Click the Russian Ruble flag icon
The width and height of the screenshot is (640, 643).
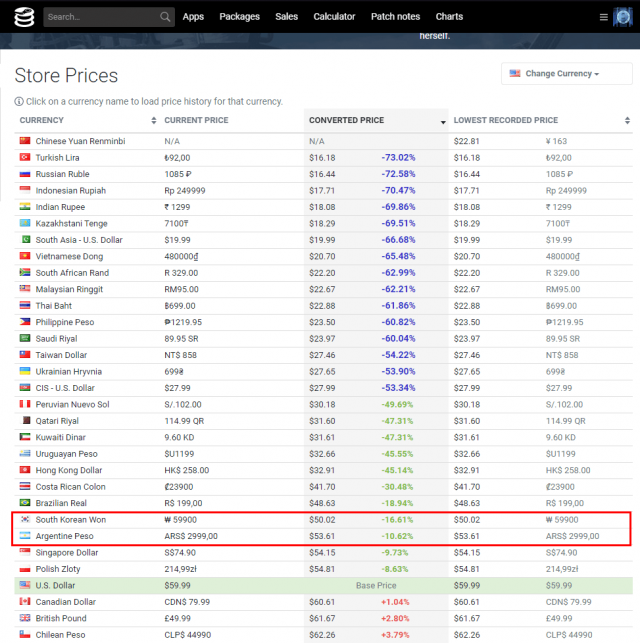tap(25, 173)
